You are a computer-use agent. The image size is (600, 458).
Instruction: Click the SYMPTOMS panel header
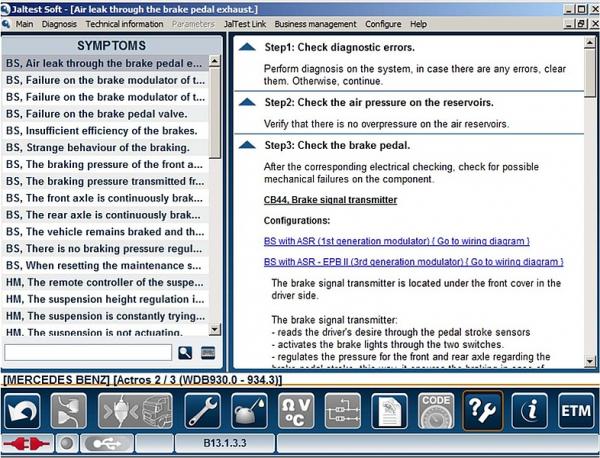pyautogui.click(x=111, y=46)
